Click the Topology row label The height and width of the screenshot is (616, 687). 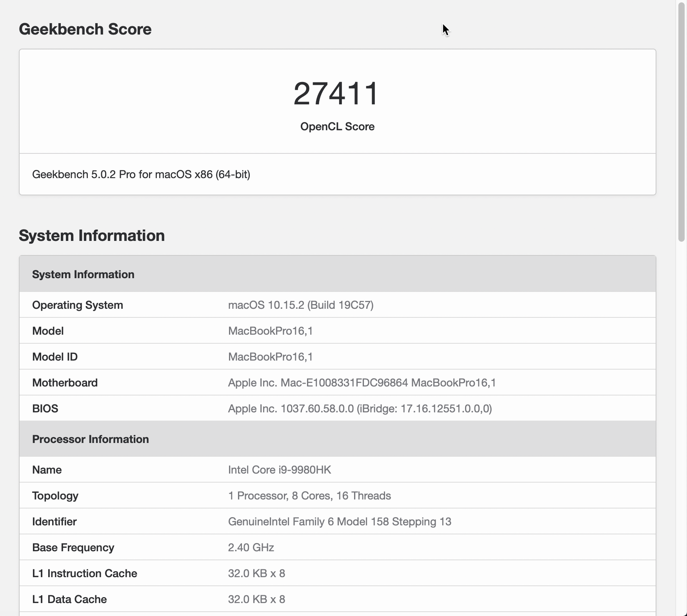coord(55,496)
